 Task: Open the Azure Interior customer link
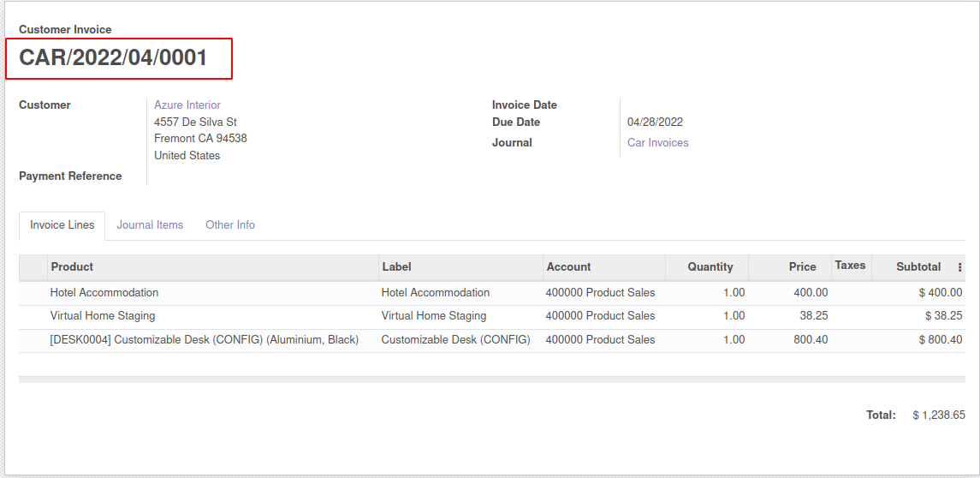187,105
